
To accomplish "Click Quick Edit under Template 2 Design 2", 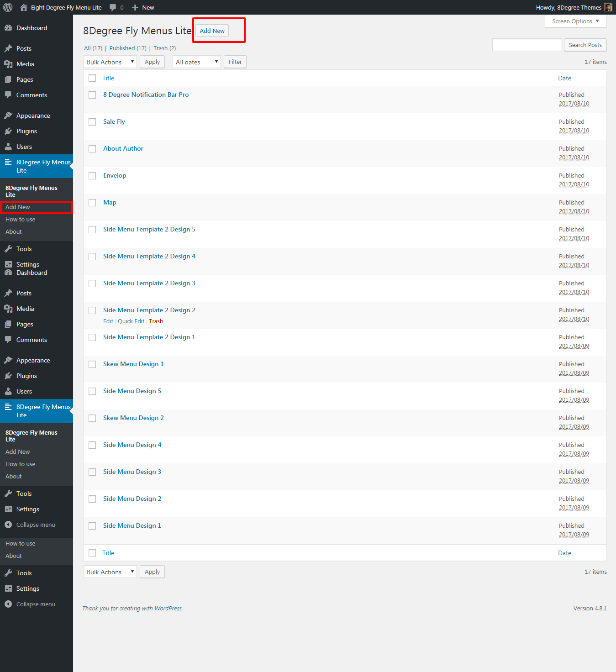I will [131, 321].
